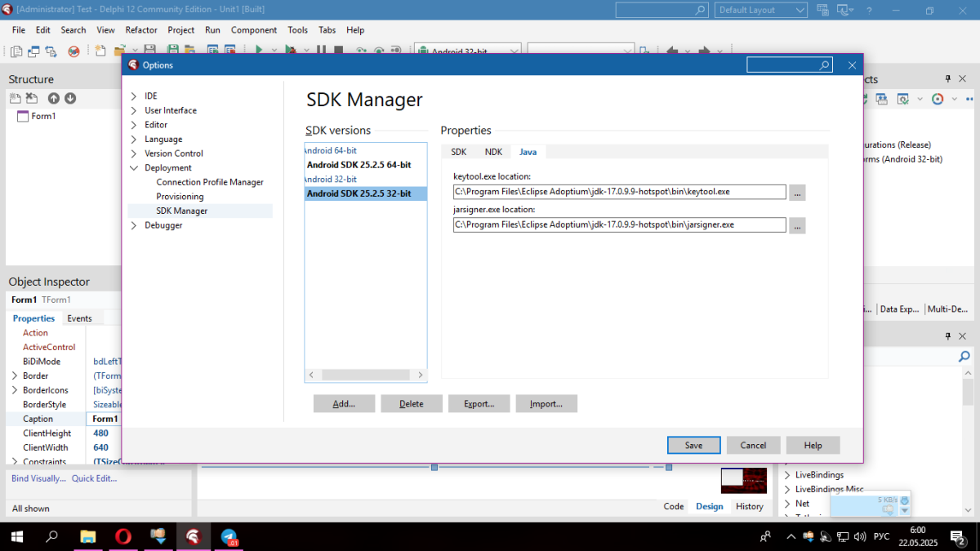Open Telegram from taskbar

tap(229, 536)
